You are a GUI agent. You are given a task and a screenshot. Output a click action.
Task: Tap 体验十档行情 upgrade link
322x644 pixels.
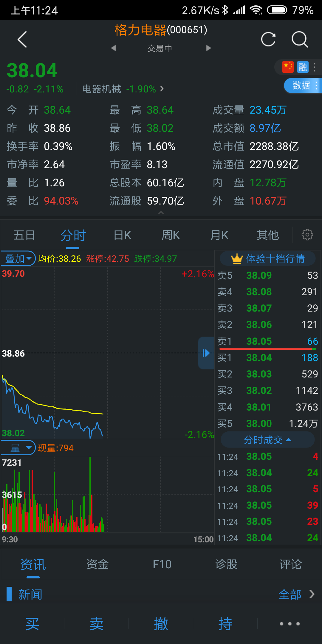pyautogui.click(x=267, y=258)
